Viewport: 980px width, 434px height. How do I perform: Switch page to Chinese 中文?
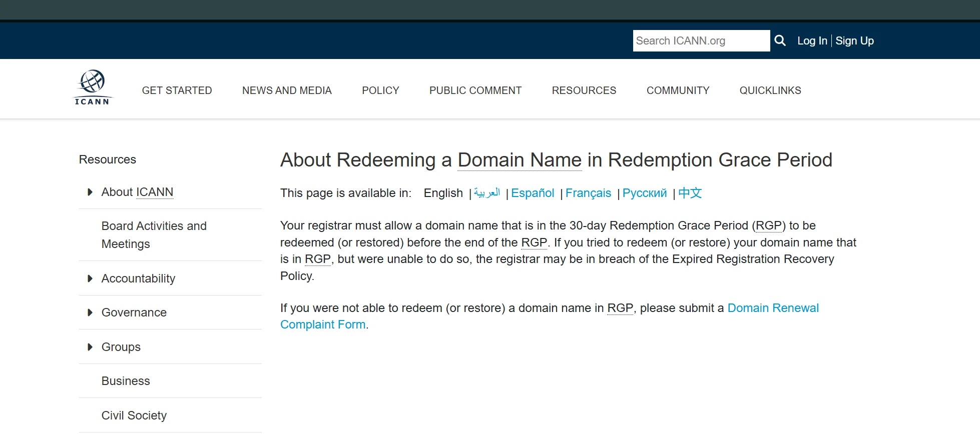[690, 193]
